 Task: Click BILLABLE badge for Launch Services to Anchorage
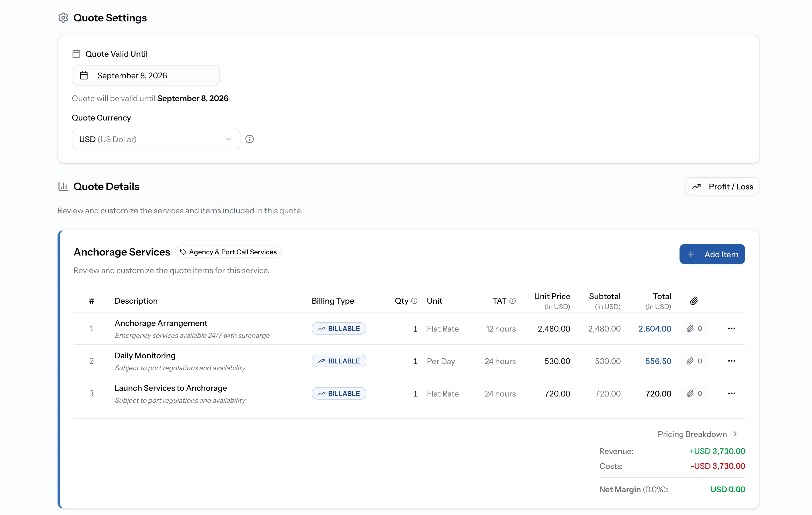(x=339, y=393)
